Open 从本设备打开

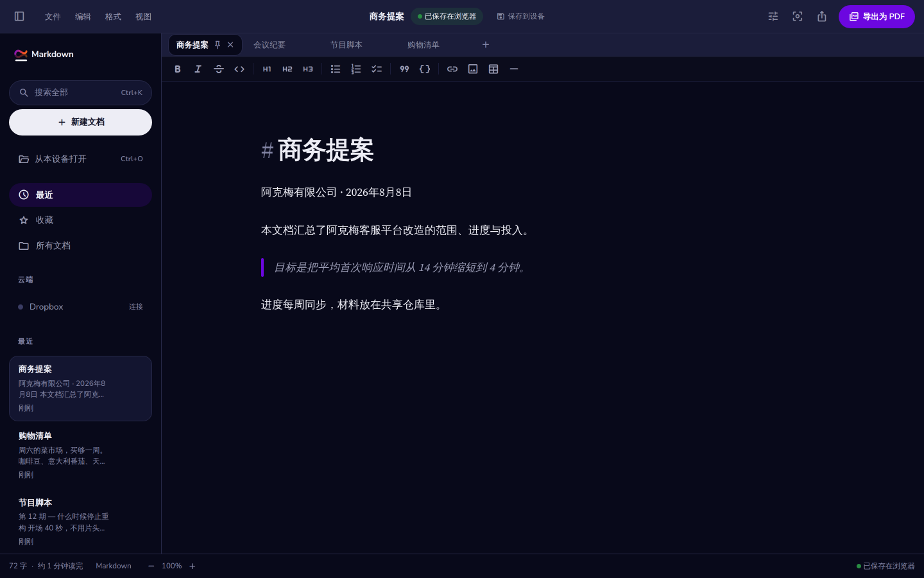click(80, 159)
